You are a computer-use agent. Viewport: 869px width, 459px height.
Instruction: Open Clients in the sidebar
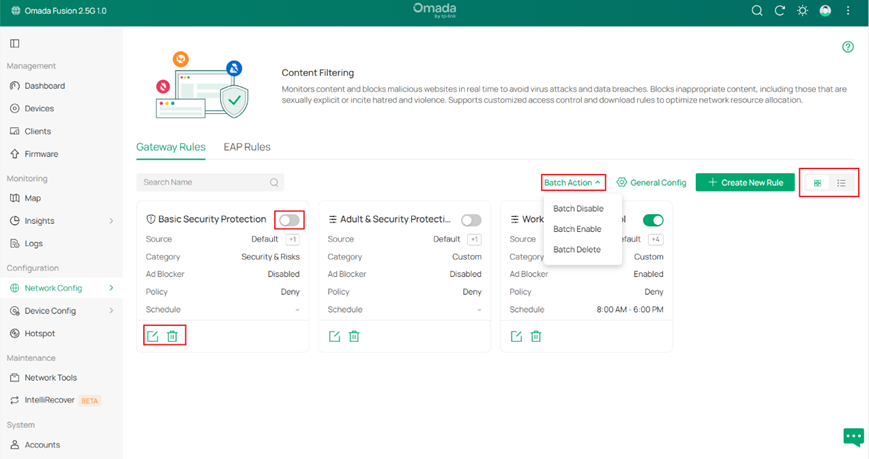click(x=38, y=131)
